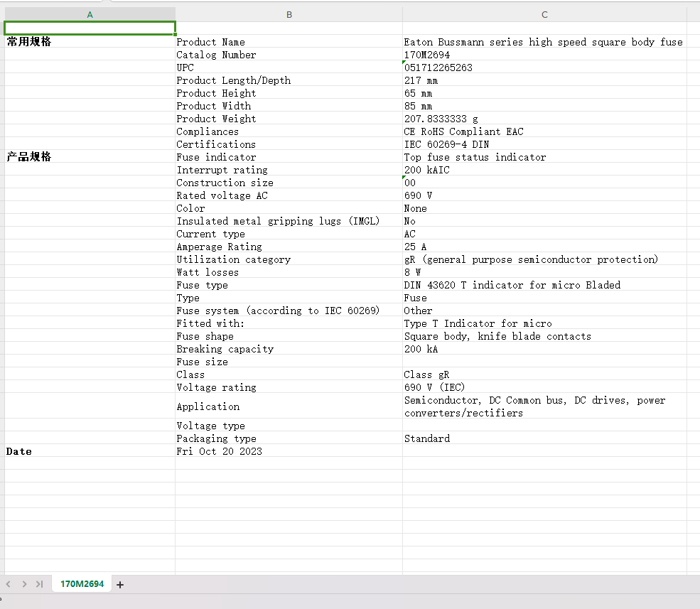
Task: Select the Utilization category cell
Action: [x=289, y=259]
